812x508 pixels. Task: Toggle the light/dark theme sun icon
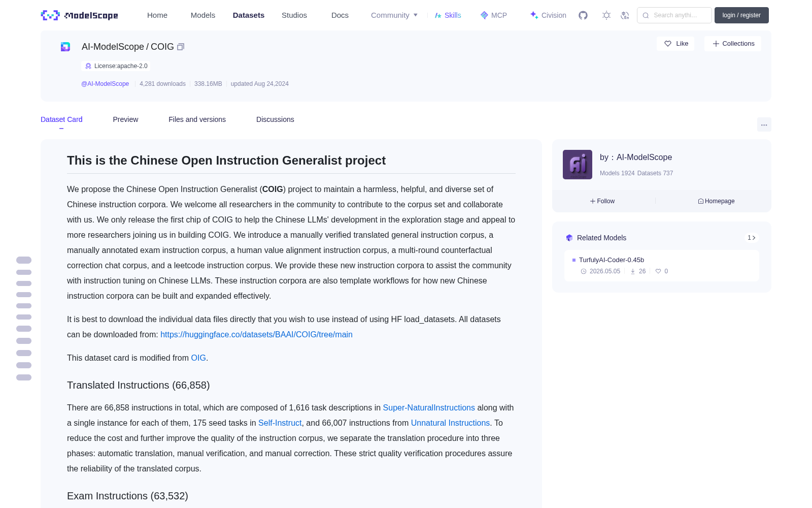[606, 15]
